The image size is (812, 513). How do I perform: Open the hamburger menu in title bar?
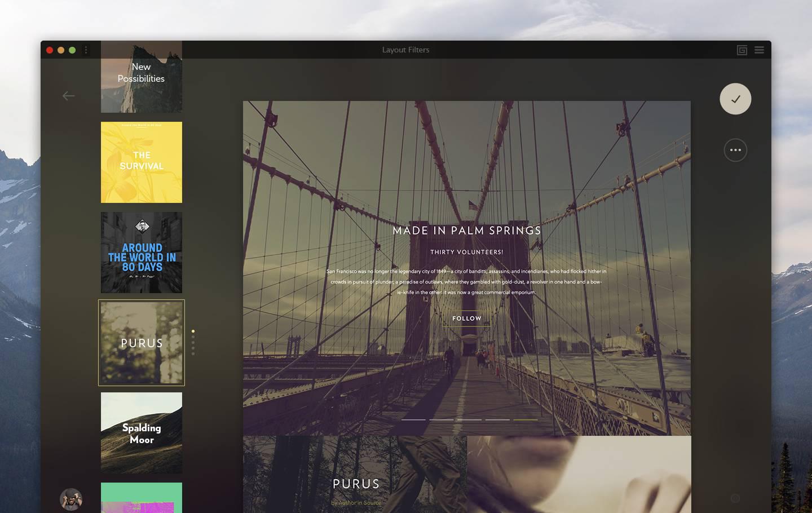click(760, 50)
